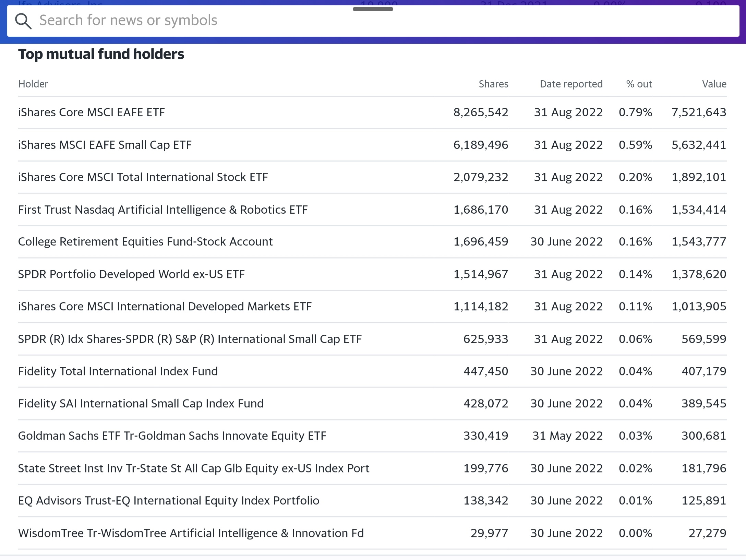Click shares value 8,265,542
Screen dimensions: 746x560
(x=481, y=112)
